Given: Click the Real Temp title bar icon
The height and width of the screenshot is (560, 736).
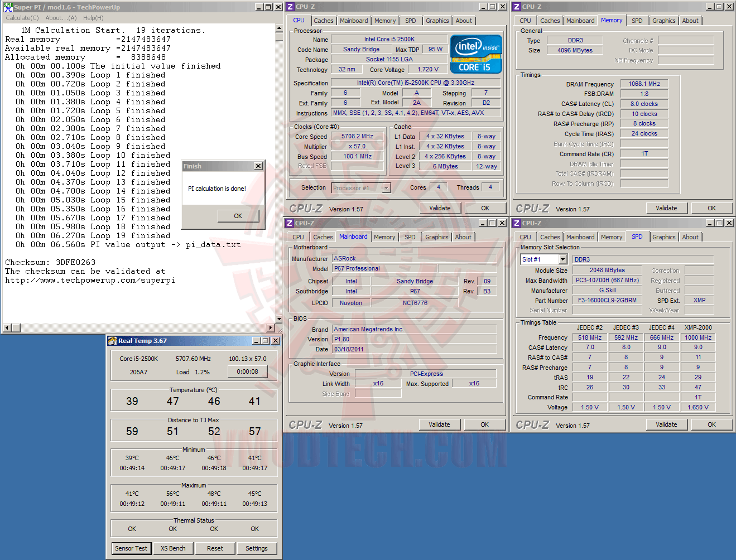Looking at the screenshot, I should [112, 341].
